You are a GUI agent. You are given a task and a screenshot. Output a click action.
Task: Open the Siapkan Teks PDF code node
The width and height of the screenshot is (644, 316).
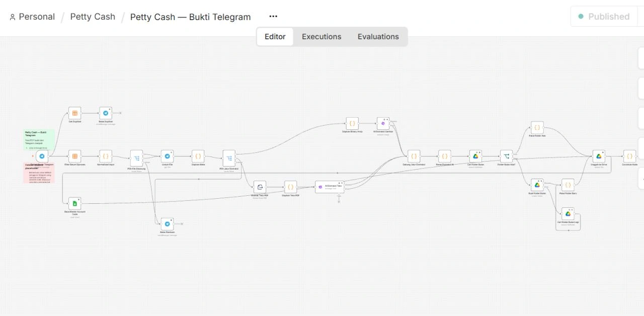[x=290, y=187]
